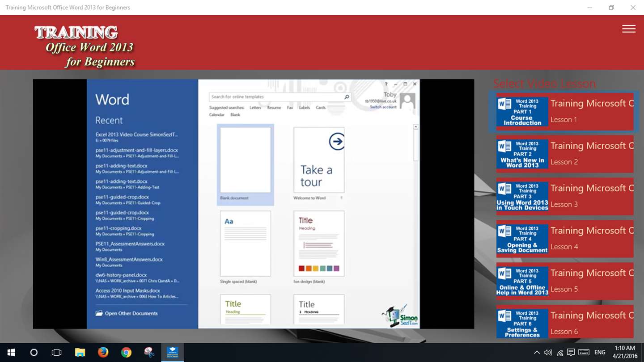Open recent Access 2010 Input Masks.docx
This screenshot has height=362, width=644.
click(x=137, y=294)
